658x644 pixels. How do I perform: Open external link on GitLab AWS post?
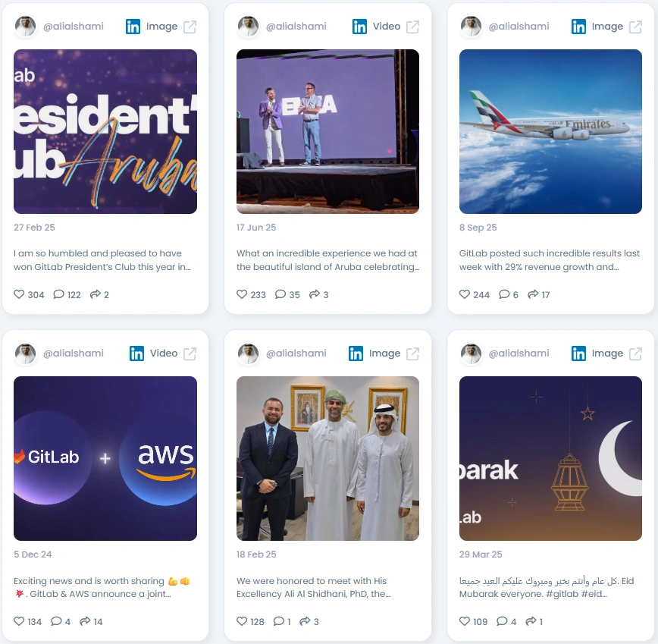click(190, 353)
